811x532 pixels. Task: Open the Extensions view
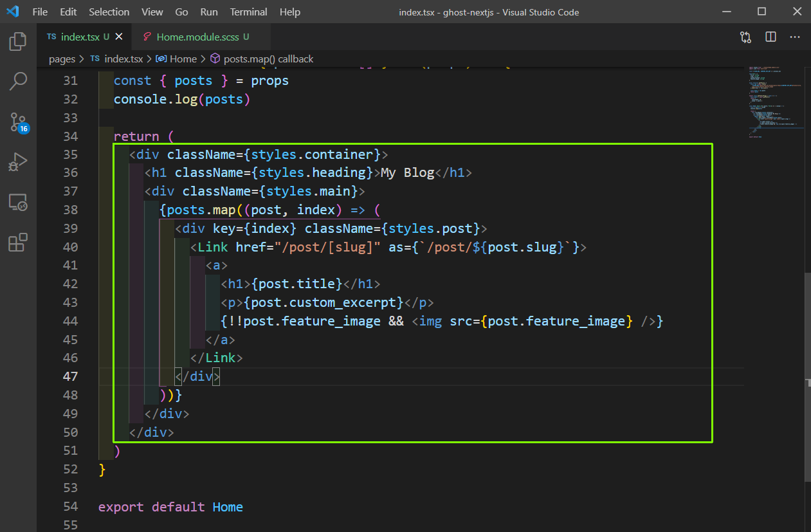point(18,243)
